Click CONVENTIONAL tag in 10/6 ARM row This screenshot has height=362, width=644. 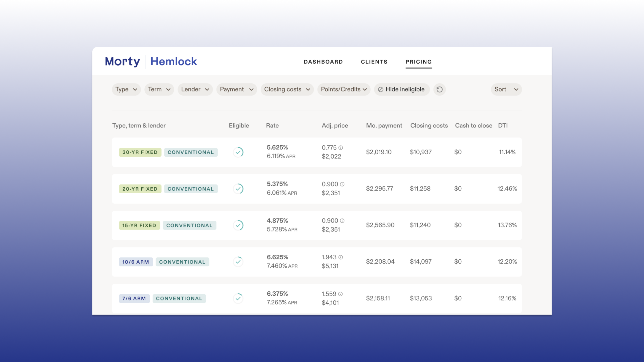[x=182, y=262]
